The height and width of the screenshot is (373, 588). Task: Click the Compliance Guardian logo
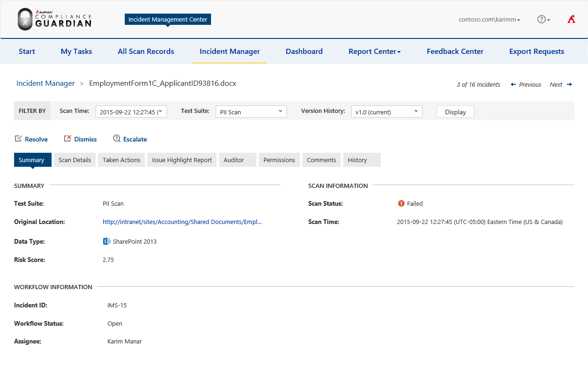click(x=54, y=19)
